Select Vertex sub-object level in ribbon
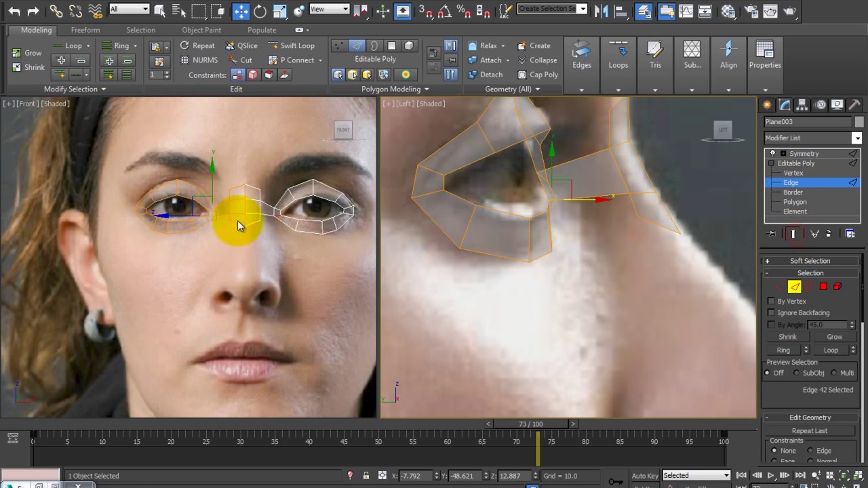The image size is (868, 488). pyautogui.click(x=339, y=45)
